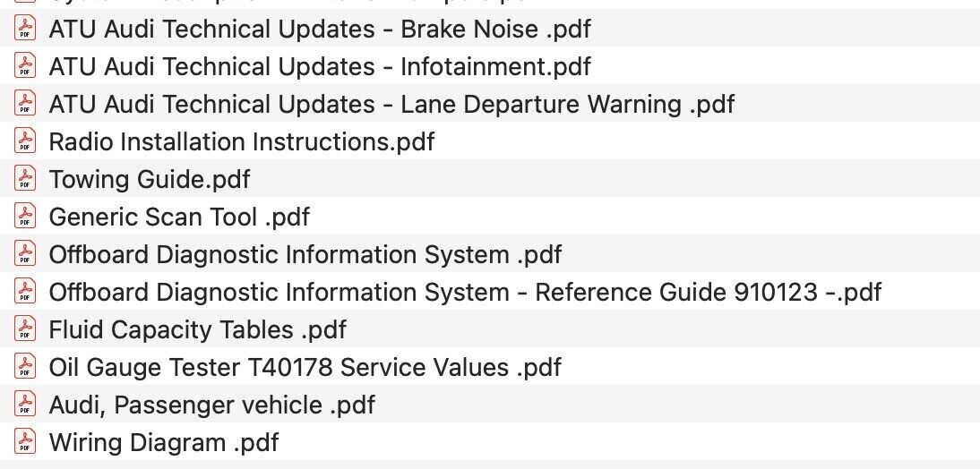This screenshot has width=980, height=469.
Task: Select the Towing Guide.pdf file name
Action: [x=150, y=180]
